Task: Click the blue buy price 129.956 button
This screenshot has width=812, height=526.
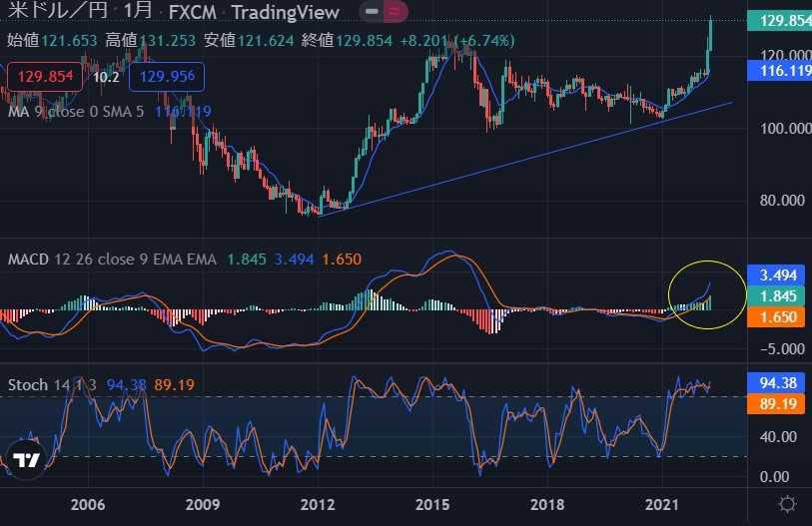Action: point(167,77)
